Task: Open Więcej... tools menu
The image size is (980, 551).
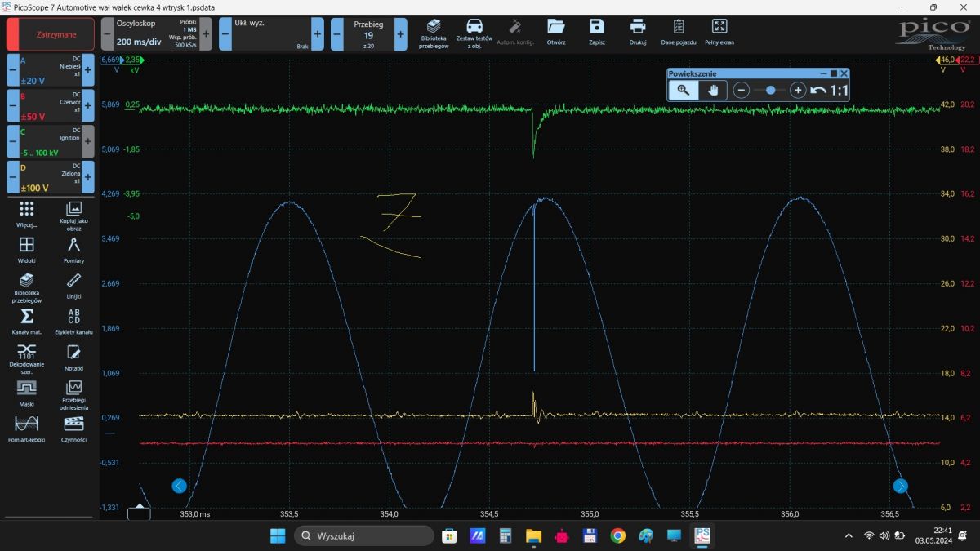Action: 27,215
